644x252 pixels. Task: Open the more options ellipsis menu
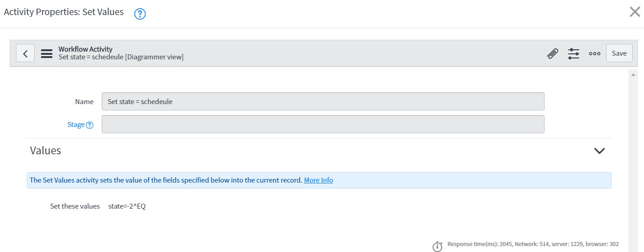click(594, 53)
